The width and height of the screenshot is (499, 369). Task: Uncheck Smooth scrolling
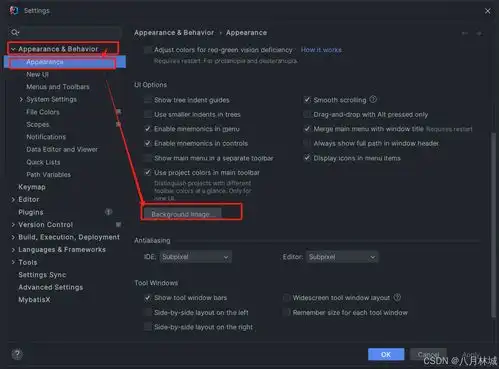(x=307, y=100)
